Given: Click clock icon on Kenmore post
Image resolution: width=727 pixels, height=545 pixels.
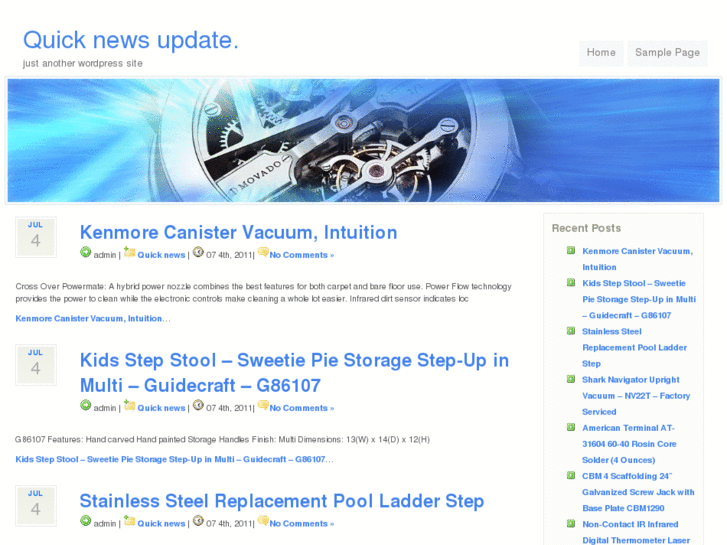Looking at the screenshot, I should click(198, 252).
